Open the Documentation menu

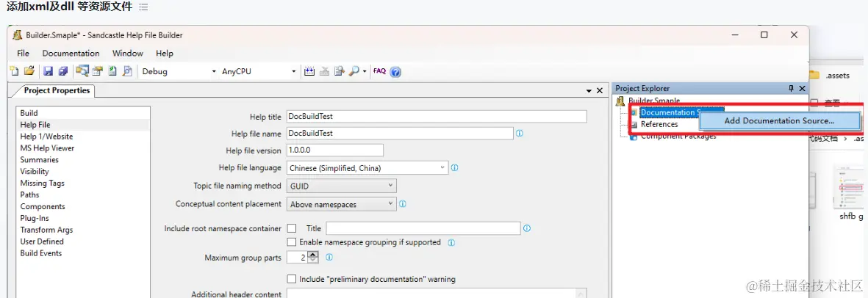[71, 53]
